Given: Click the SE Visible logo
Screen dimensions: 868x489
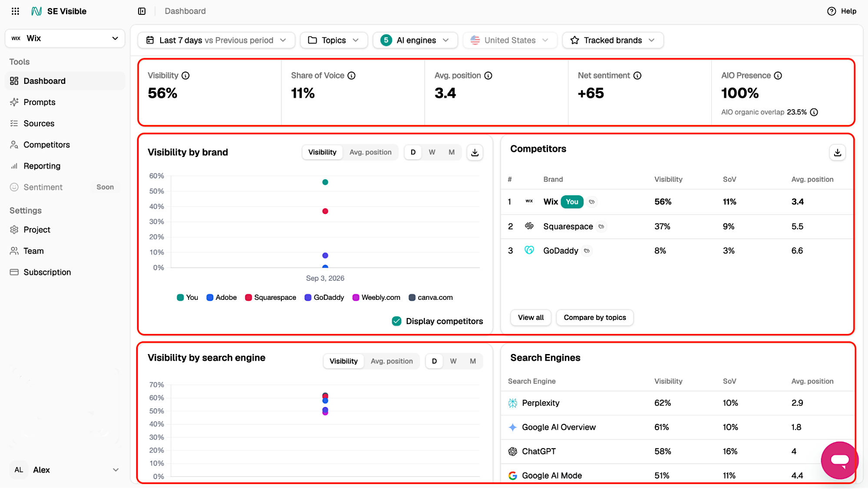Looking at the screenshot, I should (x=59, y=11).
